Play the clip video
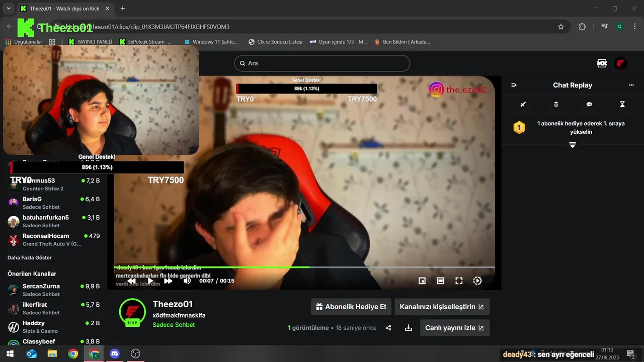This screenshot has height=362, width=644. [x=150, y=281]
